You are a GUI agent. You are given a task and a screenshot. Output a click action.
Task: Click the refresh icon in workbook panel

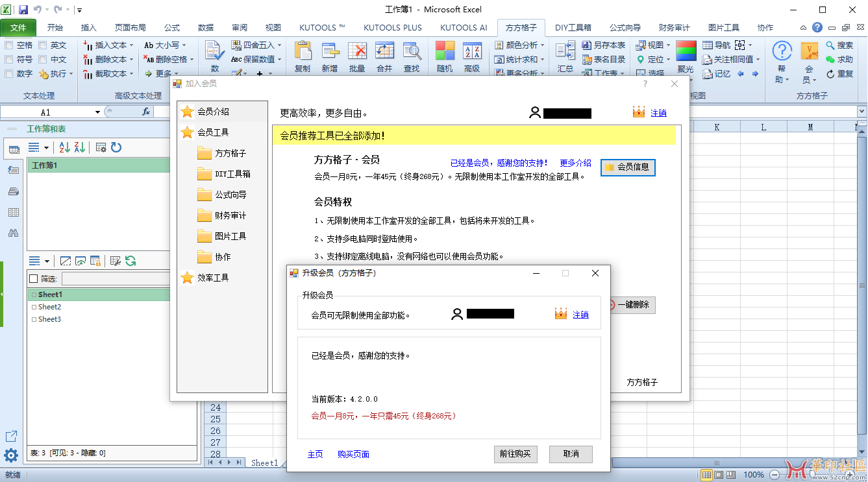coord(116,147)
